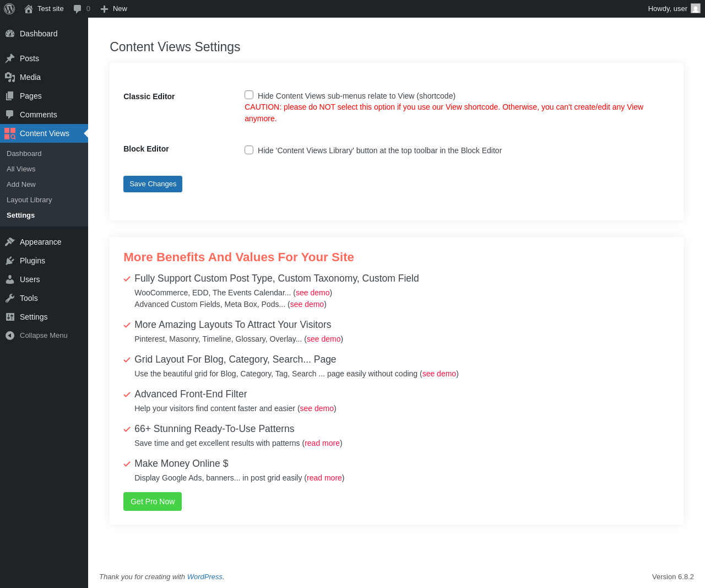705x588 pixels.
Task: Click the Appearance paintbrush icon
Action: (10, 242)
